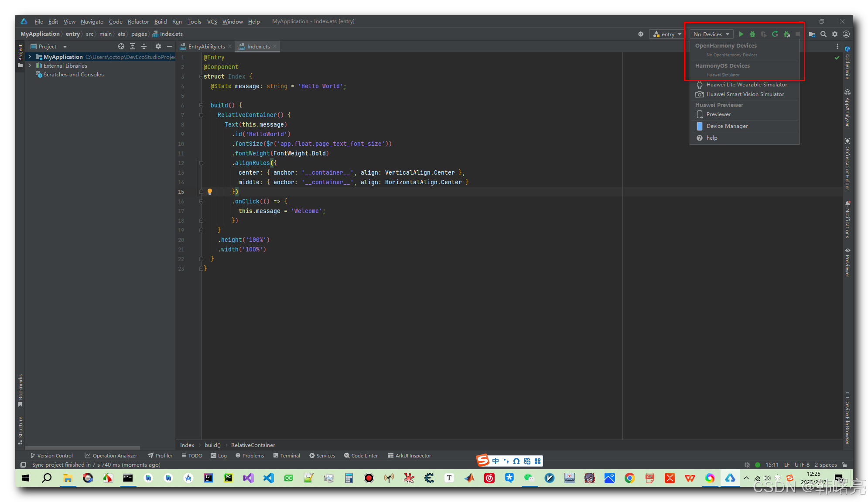Open the Refactor menu
868x502 pixels.
tap(138, 21)
